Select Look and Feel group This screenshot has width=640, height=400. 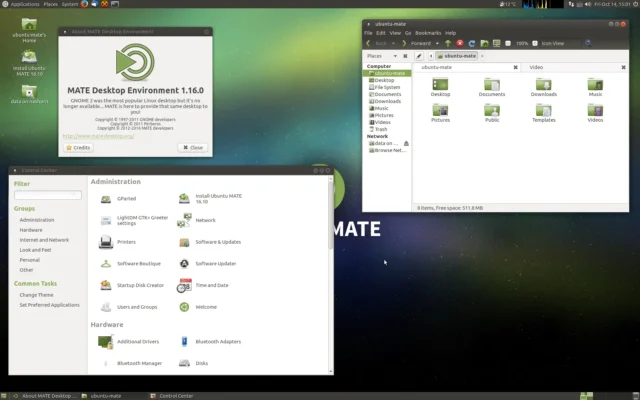pos(36,250)
